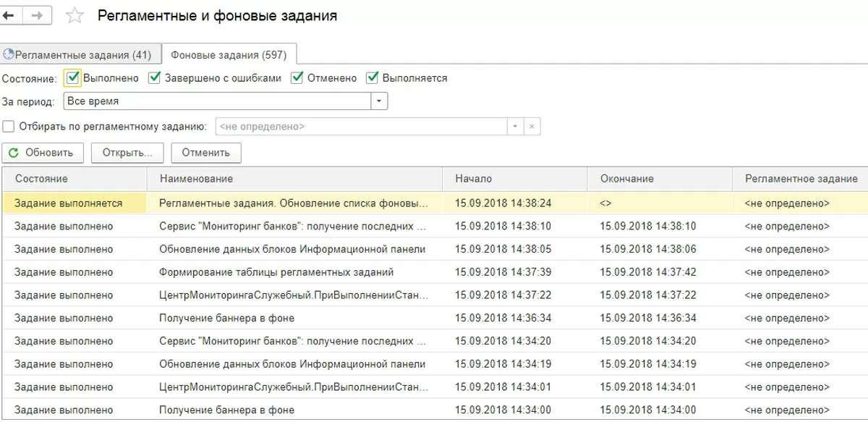Select the Задание выполняется row
Screen dimensions: 868x422
69,203
